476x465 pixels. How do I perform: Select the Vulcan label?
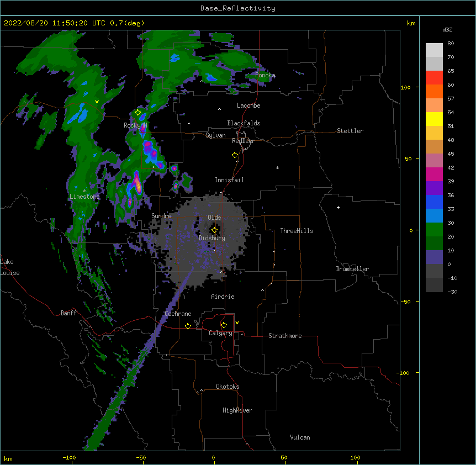pyautogui.click(x=300, y=437)
